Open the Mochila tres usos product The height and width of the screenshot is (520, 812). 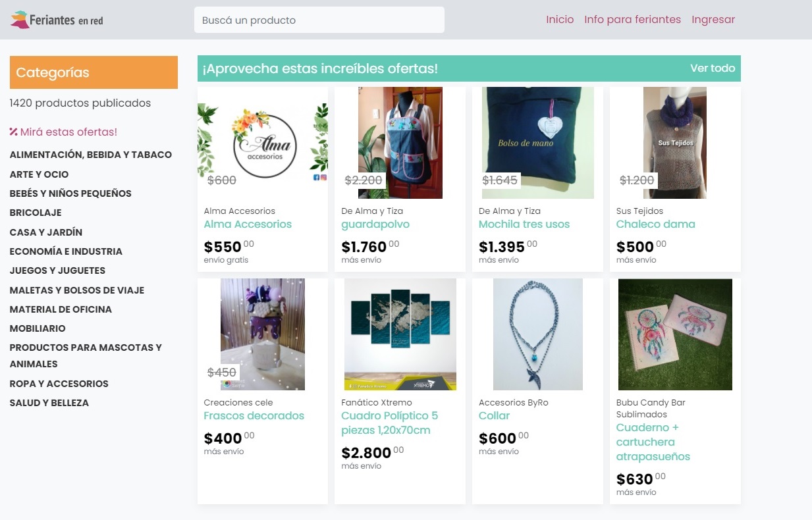(523, 224)
